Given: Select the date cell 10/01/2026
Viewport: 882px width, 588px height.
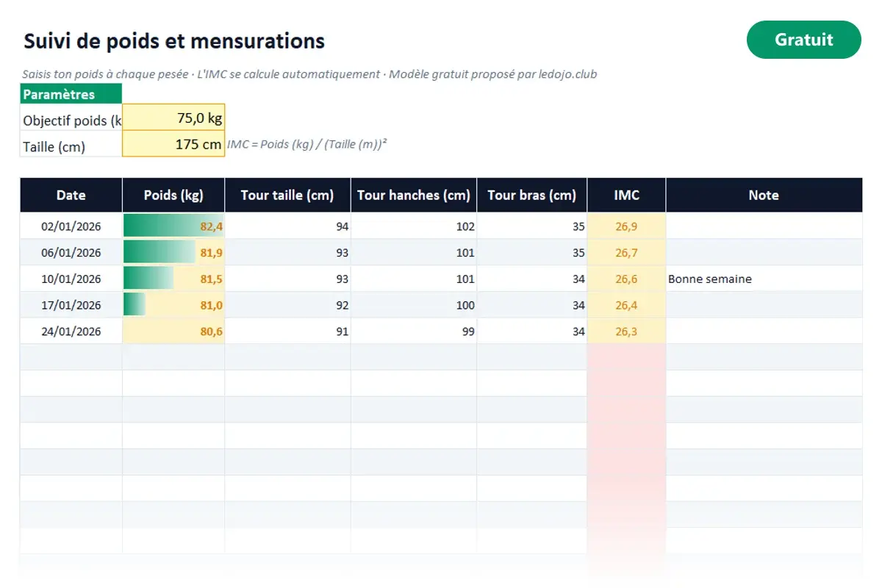Looking at the screenshot, I should coord(71,279).
